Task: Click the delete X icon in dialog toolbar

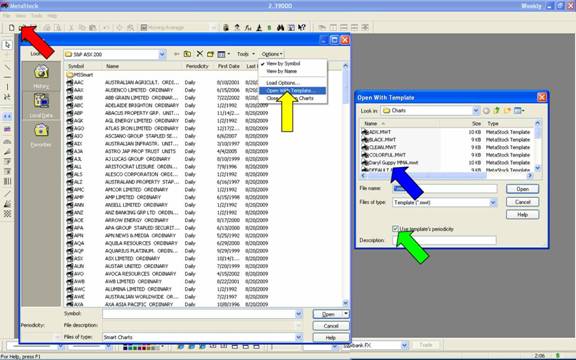Action: click(x=199, y=54)
